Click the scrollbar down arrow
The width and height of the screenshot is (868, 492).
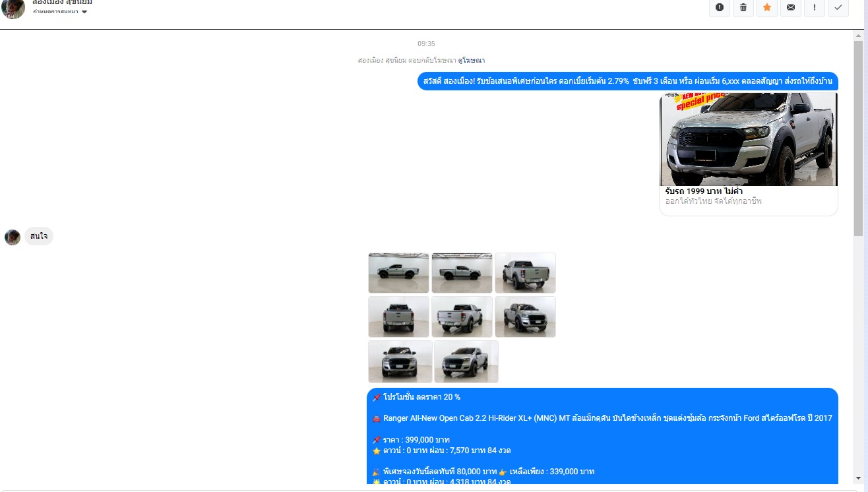point(858,478)
